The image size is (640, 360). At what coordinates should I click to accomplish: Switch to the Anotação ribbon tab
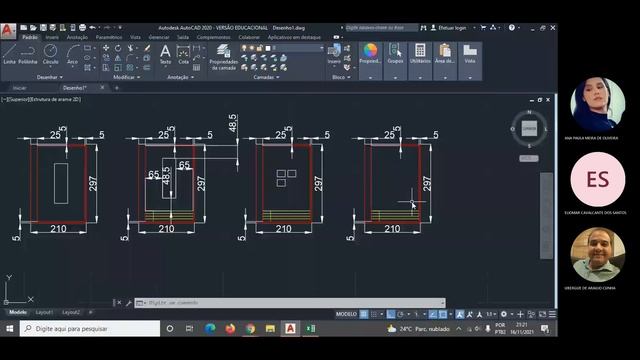click(77, 37)
